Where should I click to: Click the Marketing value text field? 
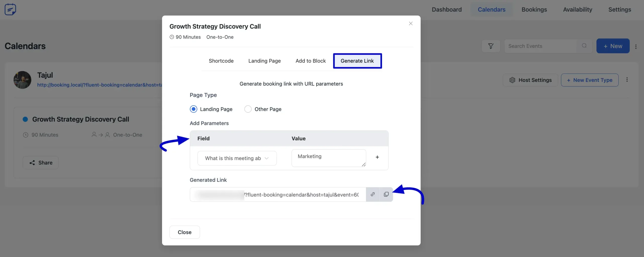coord(328,158)
